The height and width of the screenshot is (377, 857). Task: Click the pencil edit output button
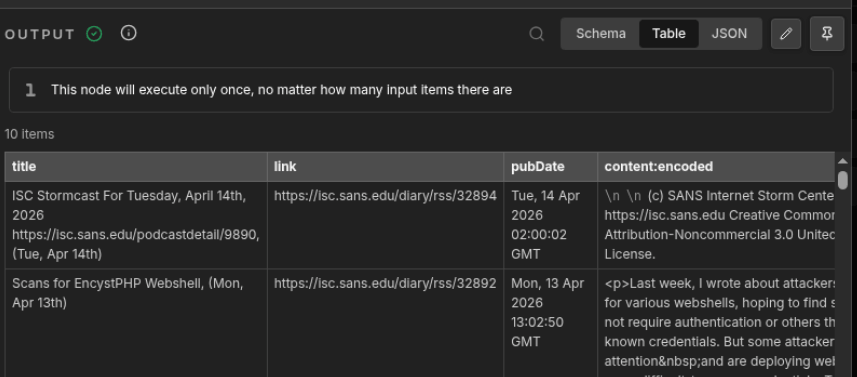click(x=786, y=34)
